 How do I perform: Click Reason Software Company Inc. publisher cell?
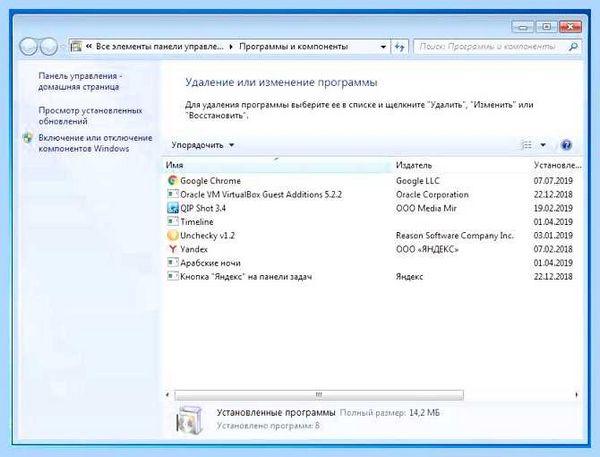455,235
